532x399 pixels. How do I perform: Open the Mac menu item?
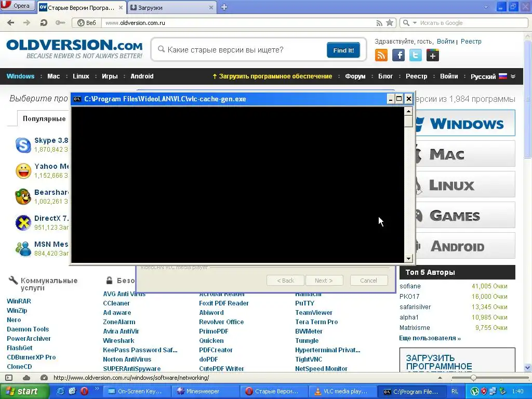pyautogui.click(x=54, y=76)
